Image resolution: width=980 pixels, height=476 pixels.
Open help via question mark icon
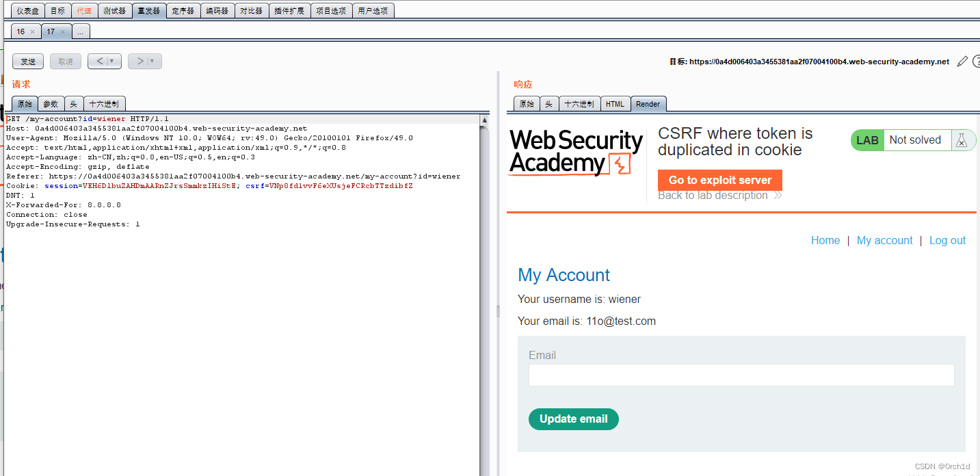coord(977,62)
